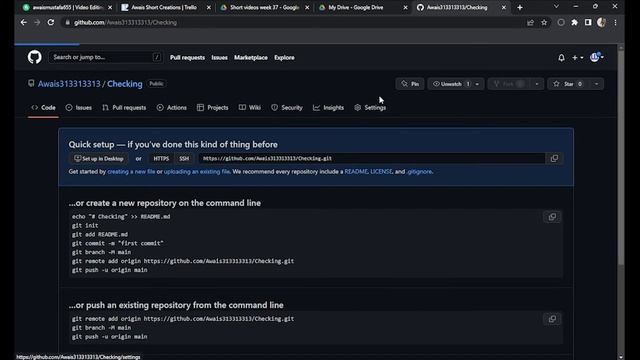Expand the Star lists dropdown arrow
This screenshot has width=640, height=360.
[x=596, y=84]
